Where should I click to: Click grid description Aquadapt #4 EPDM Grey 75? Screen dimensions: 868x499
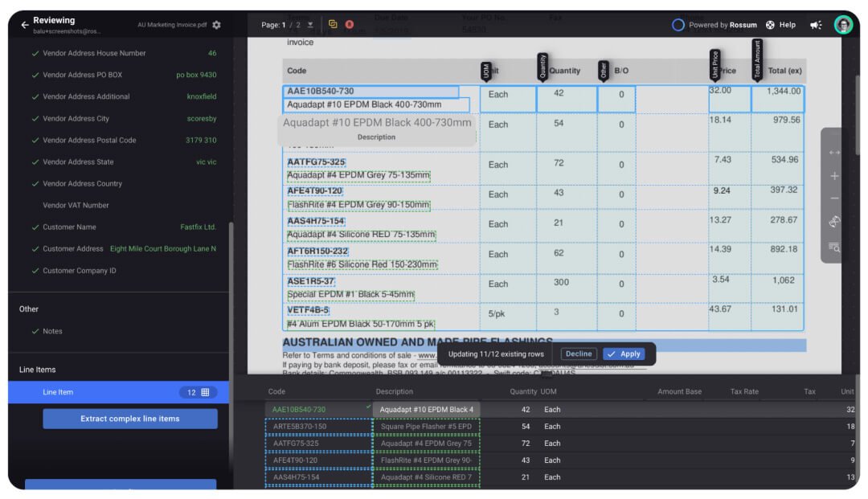(x=426, y=444)
